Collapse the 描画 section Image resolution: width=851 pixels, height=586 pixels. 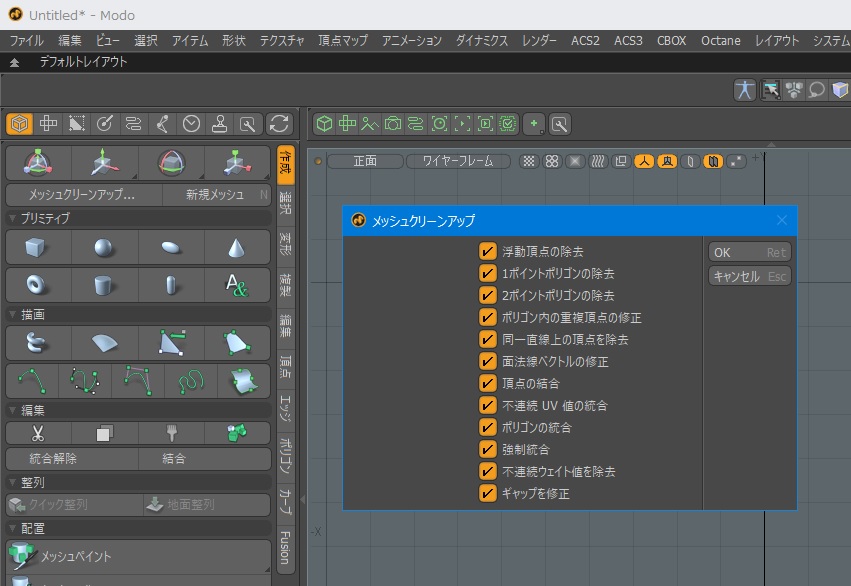12,314
